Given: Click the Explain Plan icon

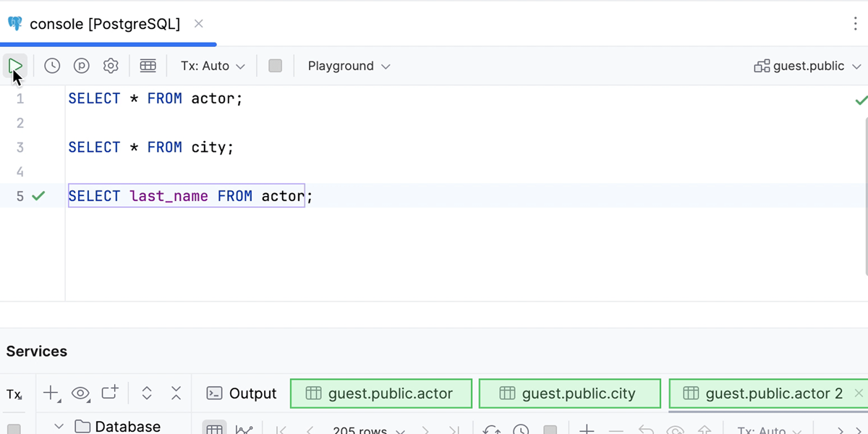Looking at the screenshot, I should tap(82, 66).
